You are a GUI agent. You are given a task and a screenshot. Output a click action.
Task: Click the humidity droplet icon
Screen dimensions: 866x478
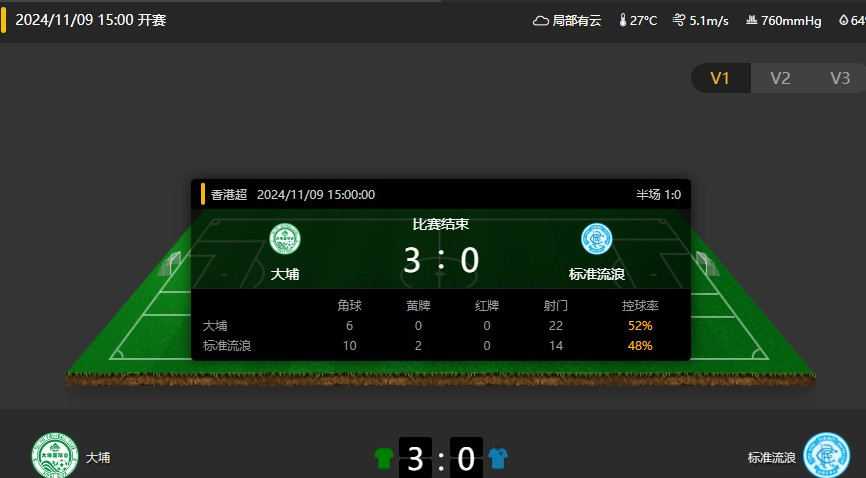click(843, 20)
